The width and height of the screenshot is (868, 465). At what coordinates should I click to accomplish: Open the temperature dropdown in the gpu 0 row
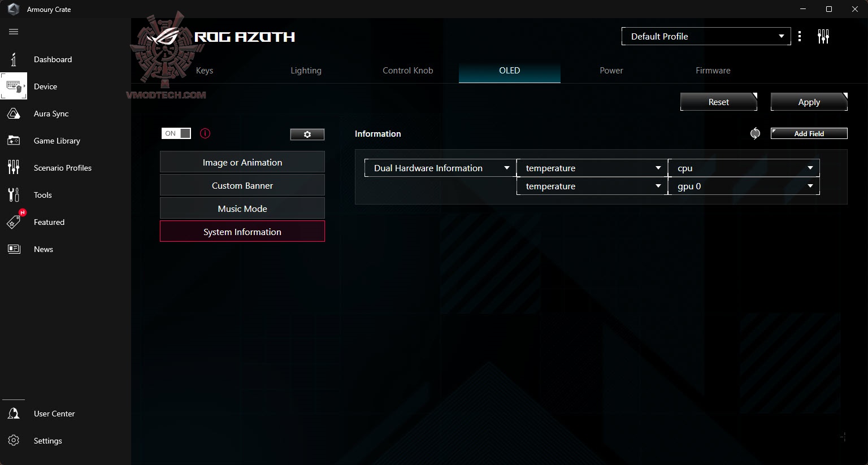[x=592, y=186]
